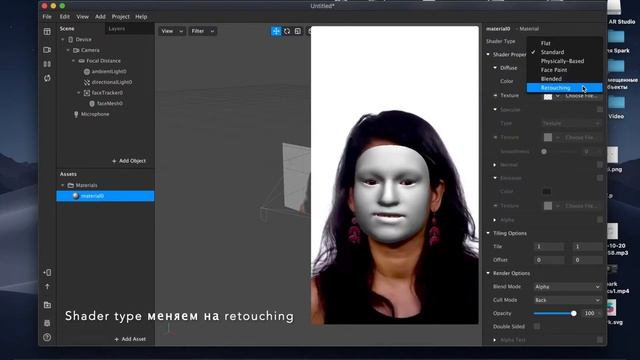The image size is (640, 360).
Task: Click the Add Object button
Action: [129, 161]
